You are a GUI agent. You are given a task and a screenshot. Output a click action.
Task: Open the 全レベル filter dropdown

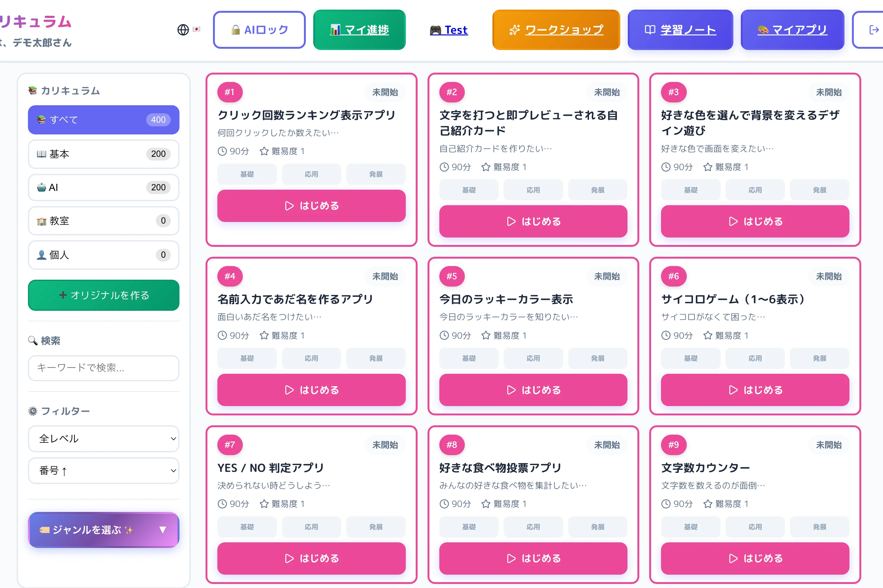click(103, 439)
